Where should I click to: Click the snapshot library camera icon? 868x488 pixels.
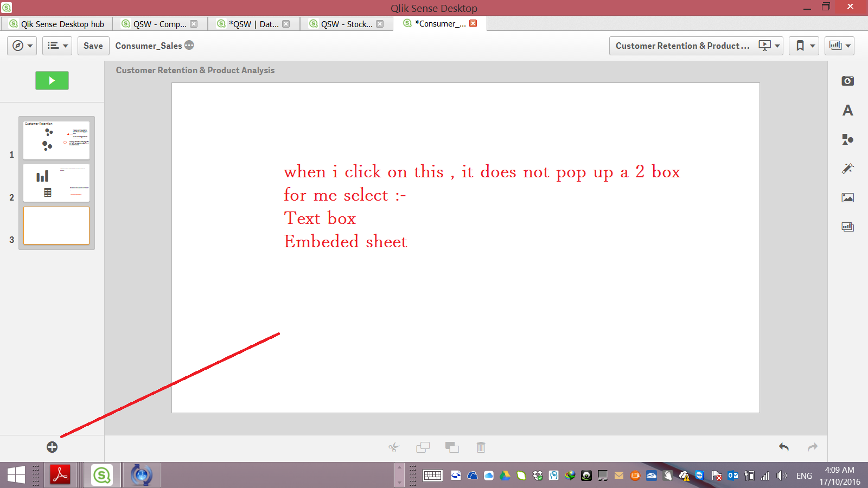tap(847, 81)
